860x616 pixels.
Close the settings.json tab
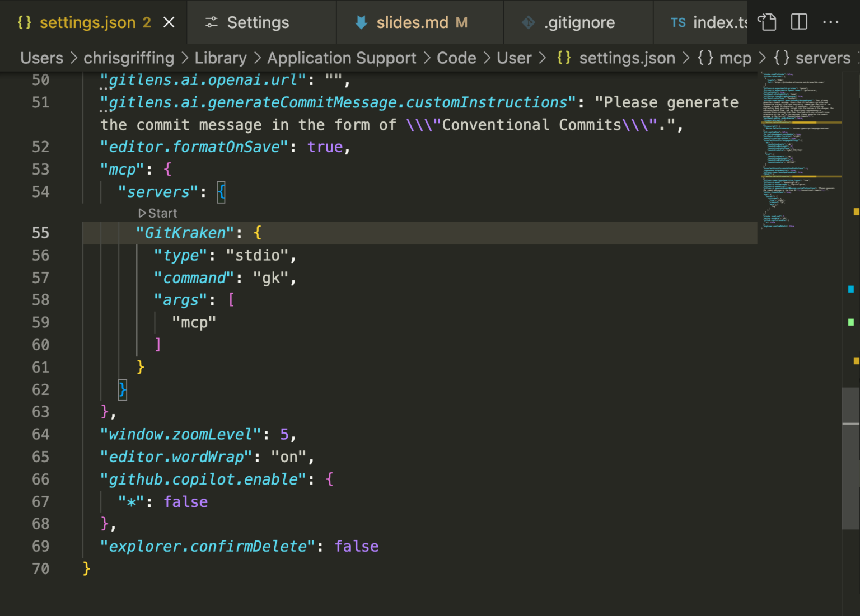click(169, 22)
